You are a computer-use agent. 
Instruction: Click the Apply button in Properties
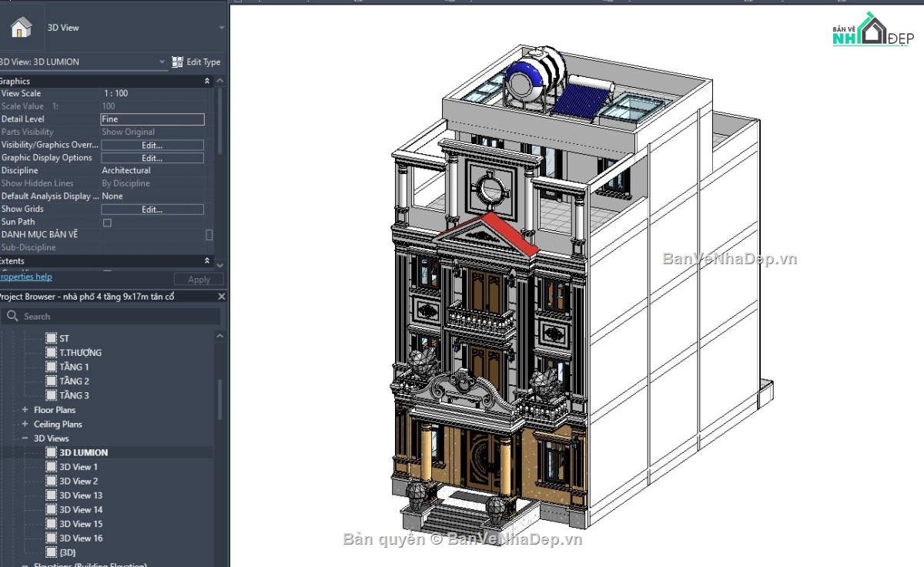(199, 280)
